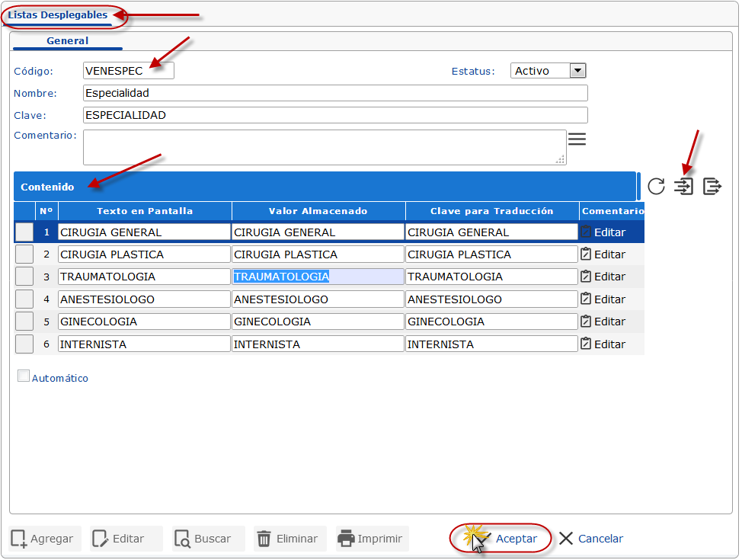Screen dimensions: 742x560
Task: Toggle the Automático checkbox
Action: pos(24,376)
